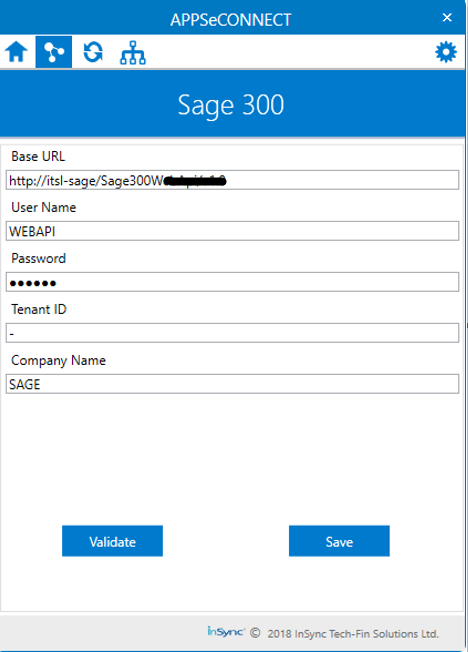This screenshot has height=652, width=468.
Task: Open the hierarchy workflow icon
Action: point(133,53)
